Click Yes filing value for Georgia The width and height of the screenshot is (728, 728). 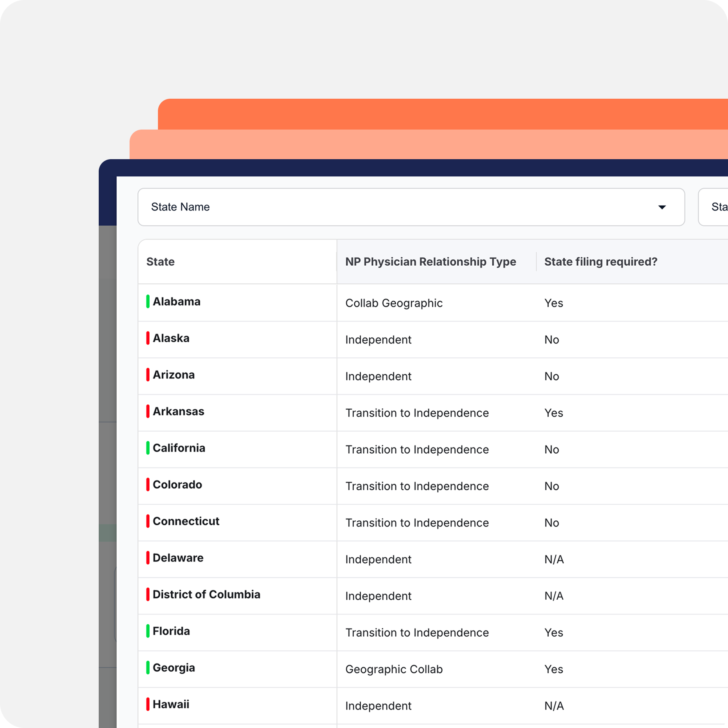click(554, 669)
